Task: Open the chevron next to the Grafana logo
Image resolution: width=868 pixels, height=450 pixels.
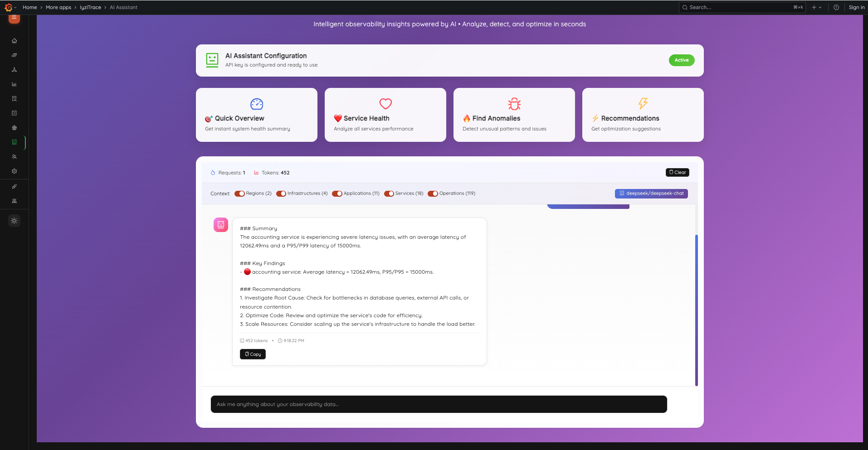Action: (15, 7)
